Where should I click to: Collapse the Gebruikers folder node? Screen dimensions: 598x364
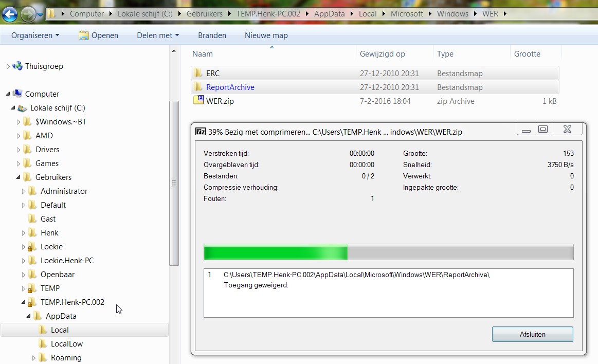pyautogui.click(x=19, y=177)
